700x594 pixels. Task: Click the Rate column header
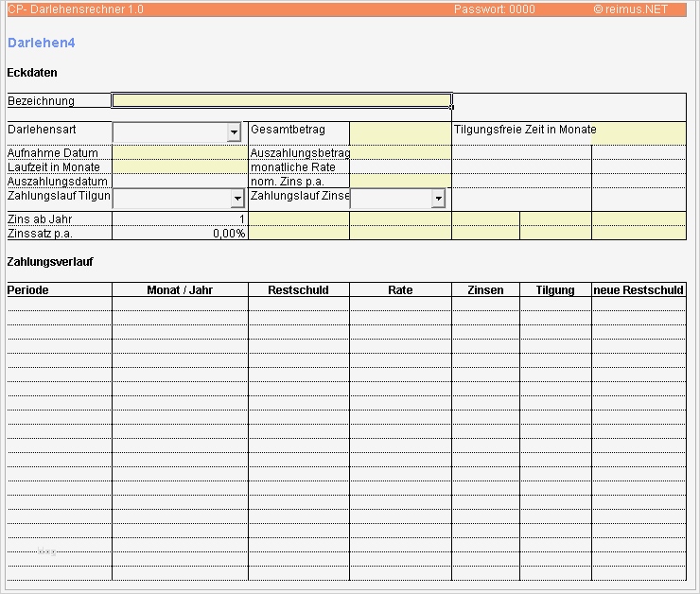(x=400, y=290)
